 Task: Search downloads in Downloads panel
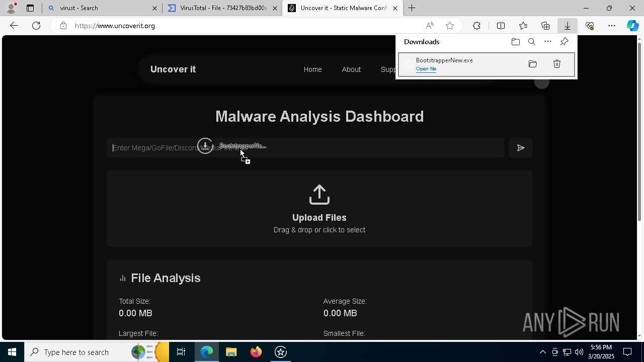click(531, 42)
